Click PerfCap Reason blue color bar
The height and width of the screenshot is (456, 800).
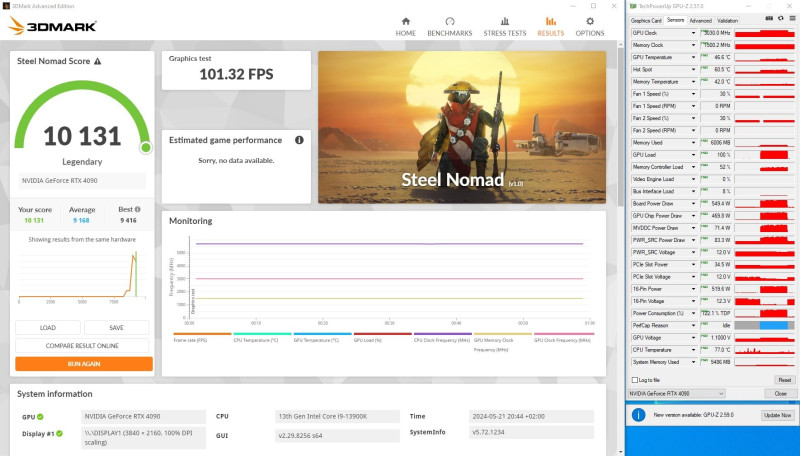[773, 325]
